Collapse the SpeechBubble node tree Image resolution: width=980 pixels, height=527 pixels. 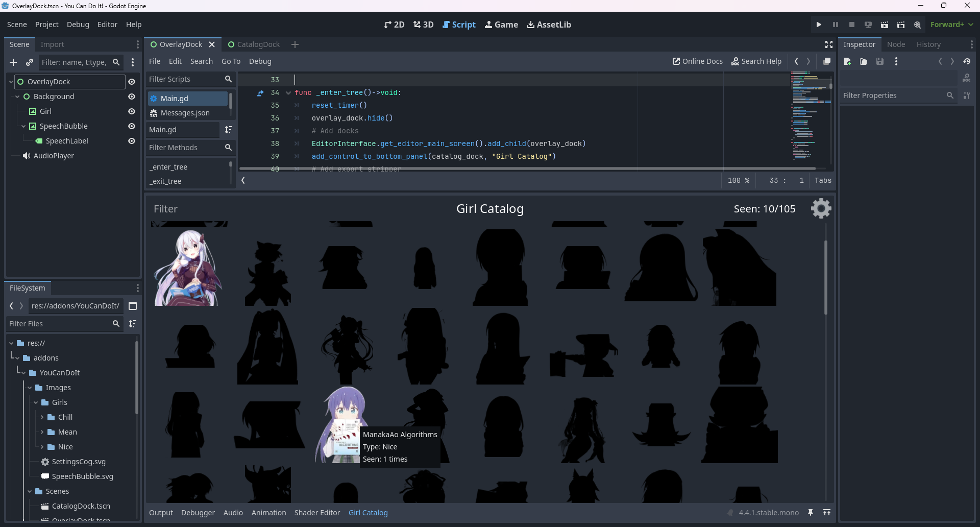click(x=23, y=126)
